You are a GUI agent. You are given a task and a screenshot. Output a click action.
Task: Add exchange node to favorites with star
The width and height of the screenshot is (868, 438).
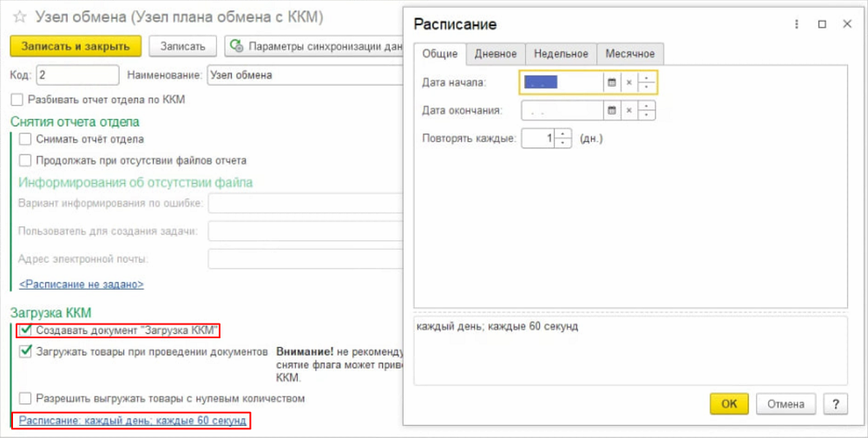pos(20,18)
